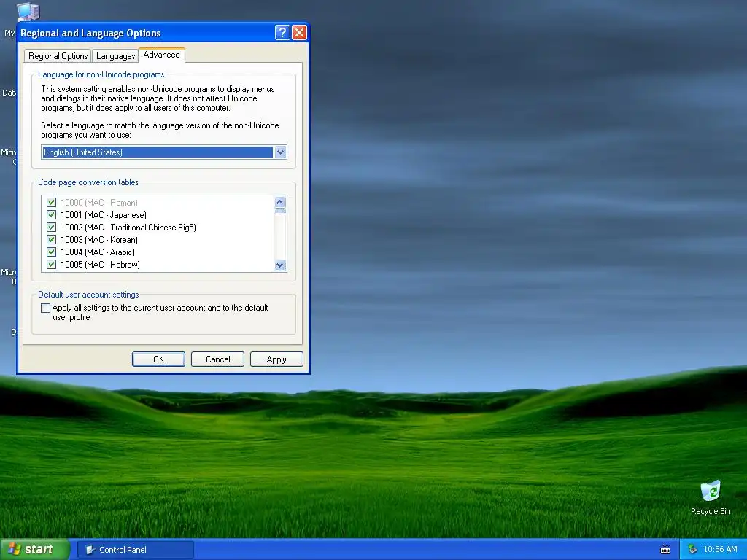Uncheck 10002 (MAC - Traditional Chinese Big5)
Viewport: 747px width, 560px height.
coord(52,227)
